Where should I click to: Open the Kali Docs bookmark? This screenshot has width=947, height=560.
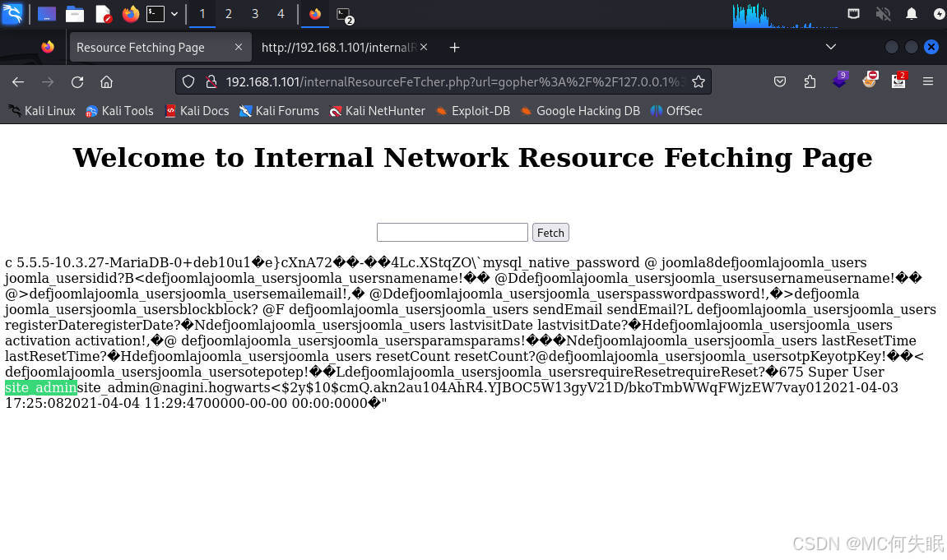[197, 111]
